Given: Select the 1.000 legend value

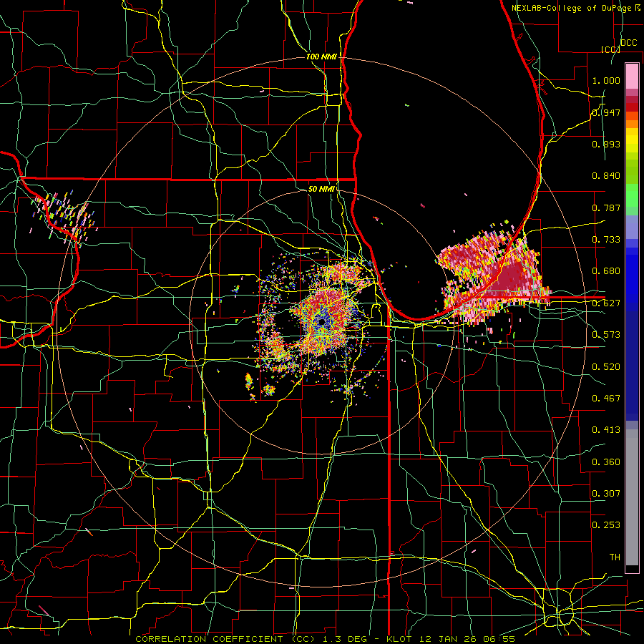Looking at the screenshot, I should 606,80.
